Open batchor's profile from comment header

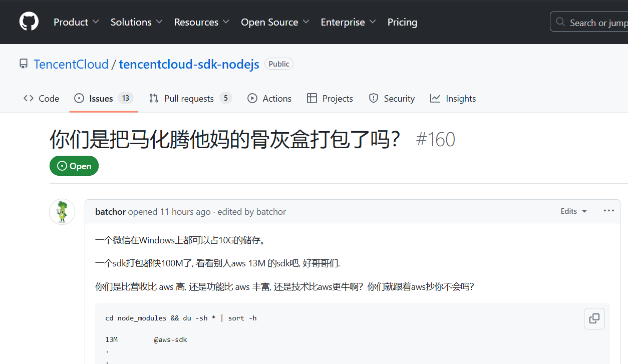point(110,212)
